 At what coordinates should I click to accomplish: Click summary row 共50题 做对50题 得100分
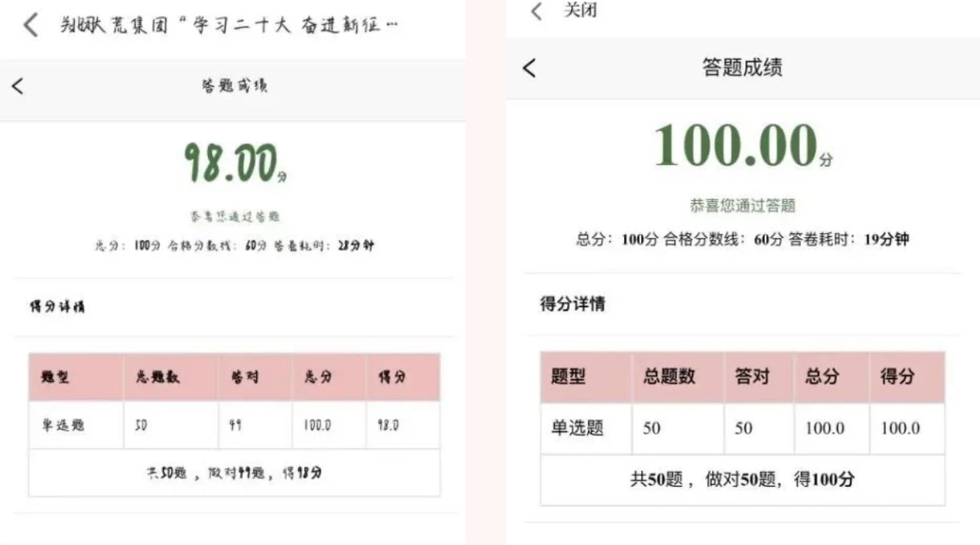pyautogui.click(x=742, y=480)
